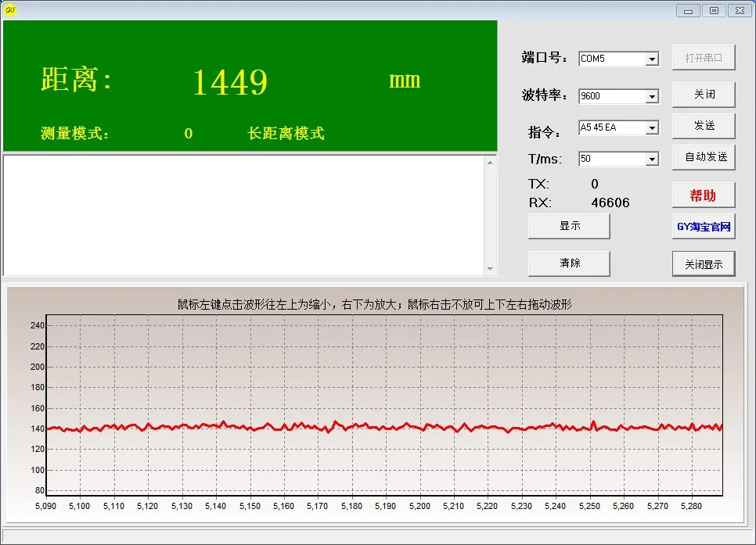The height and width of the screenshot is (545, 756).
Task: Expand the 波特率 9600 baud rate dropdown
Action: click(653, 96)
